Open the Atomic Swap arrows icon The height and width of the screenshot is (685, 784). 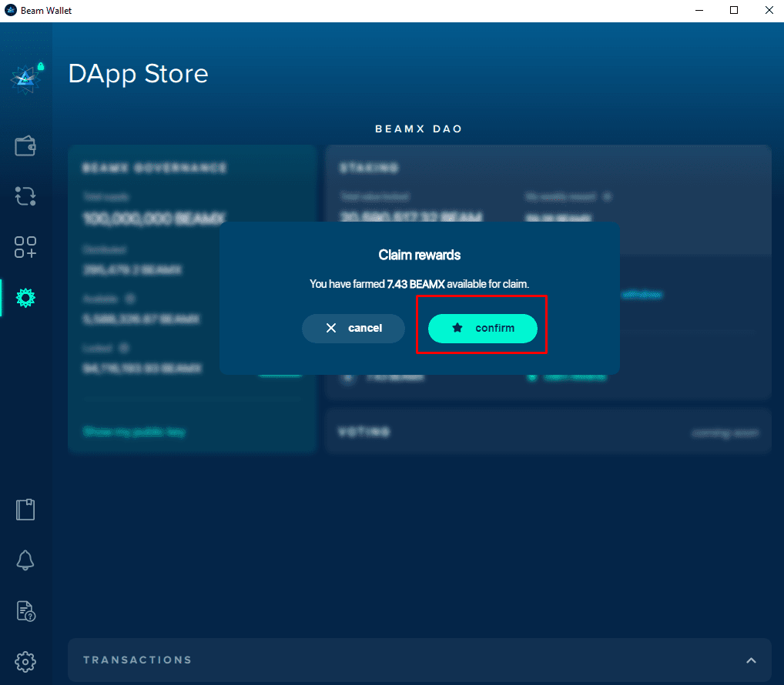point(25,196)
